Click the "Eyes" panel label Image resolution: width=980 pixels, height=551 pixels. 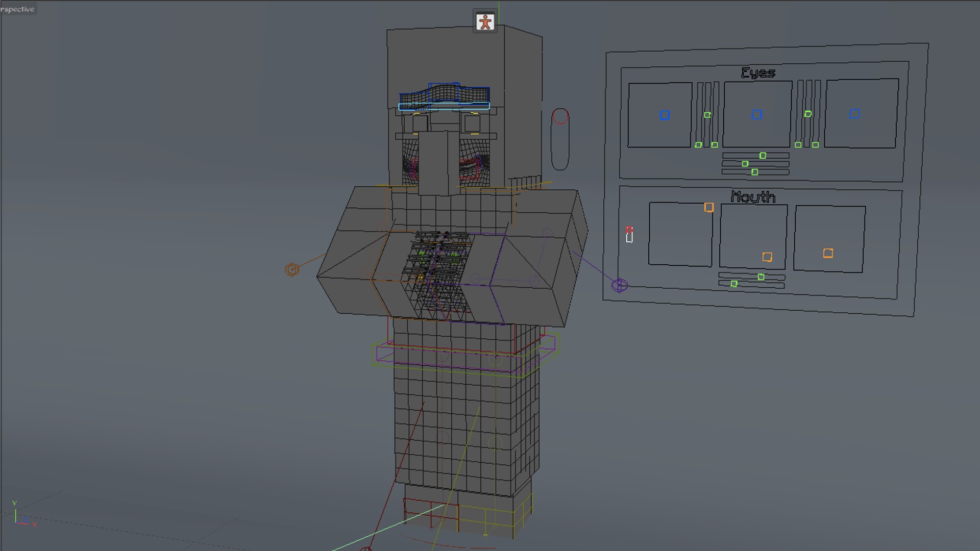click(x=758, y=73)
